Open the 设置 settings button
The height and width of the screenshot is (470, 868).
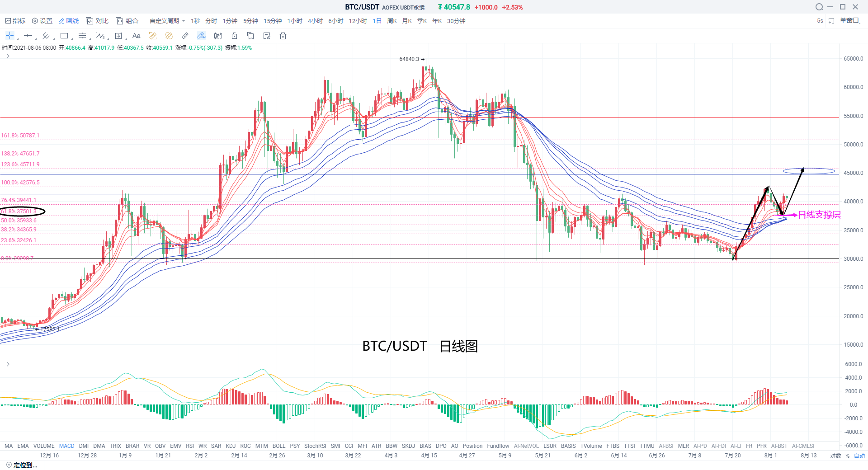42,21
